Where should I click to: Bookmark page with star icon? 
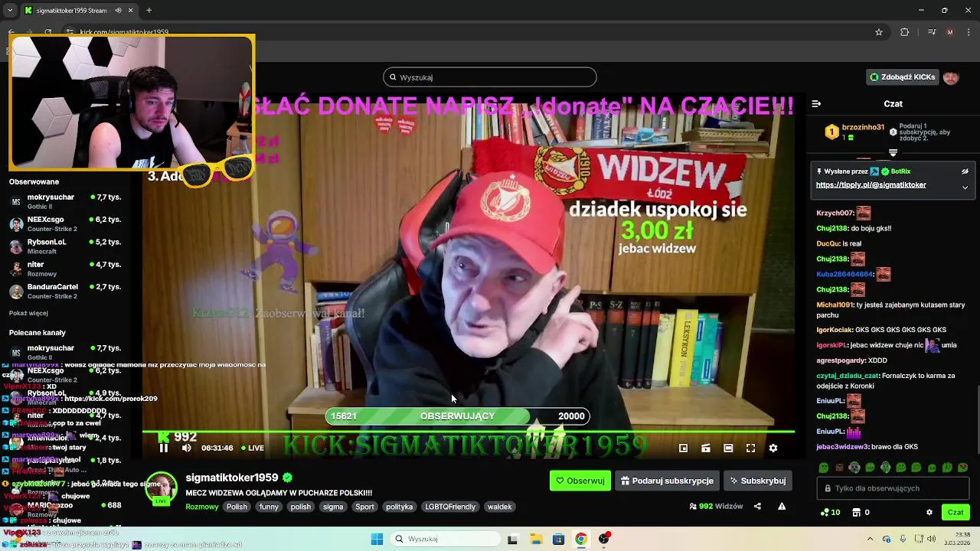pos(879,32)
